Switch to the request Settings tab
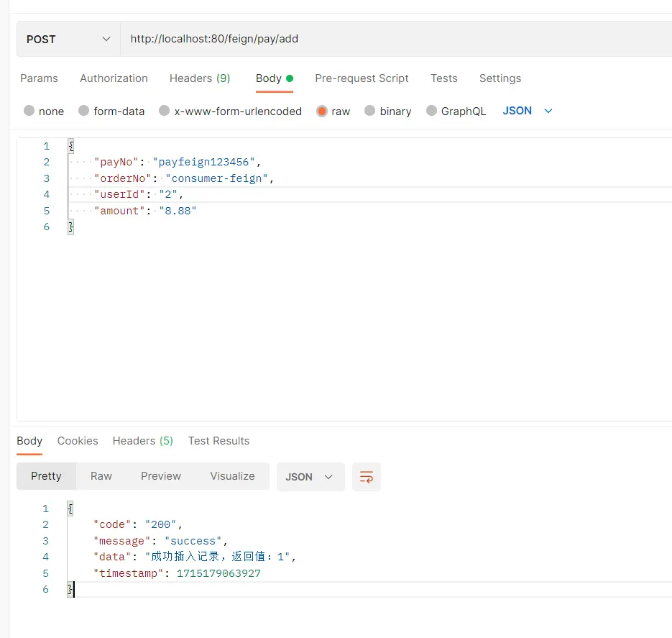The height and width of the screenshot is (638, 672). click(500, 78)
